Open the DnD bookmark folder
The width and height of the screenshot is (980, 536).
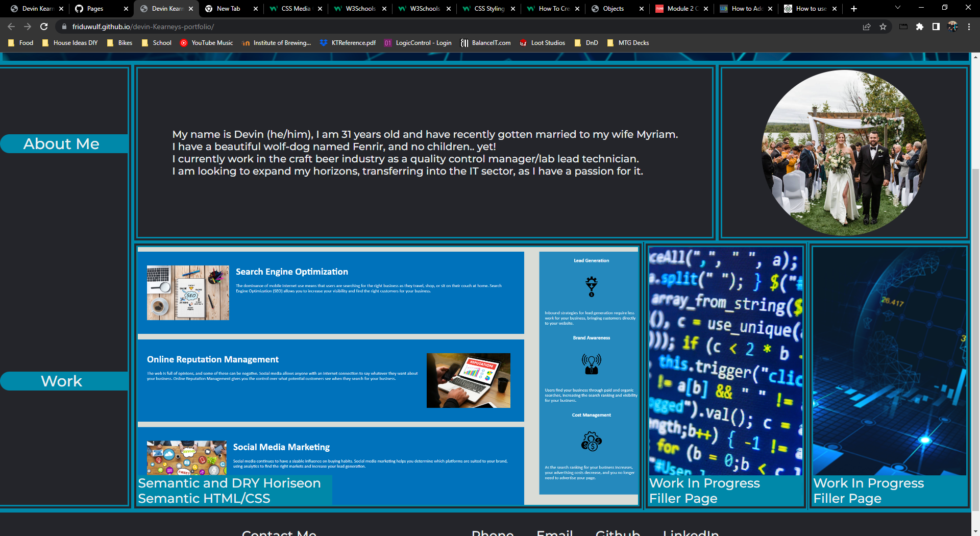tap(586, 43)
